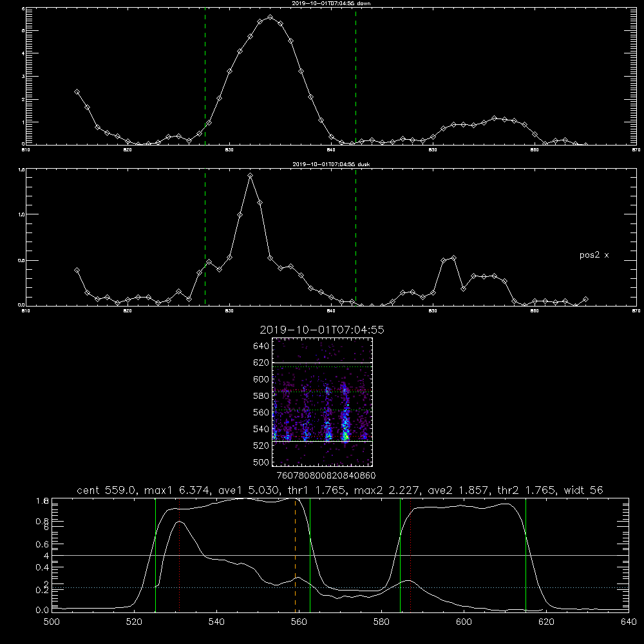Click heat-map y-axis label 560

click(261, 412)
